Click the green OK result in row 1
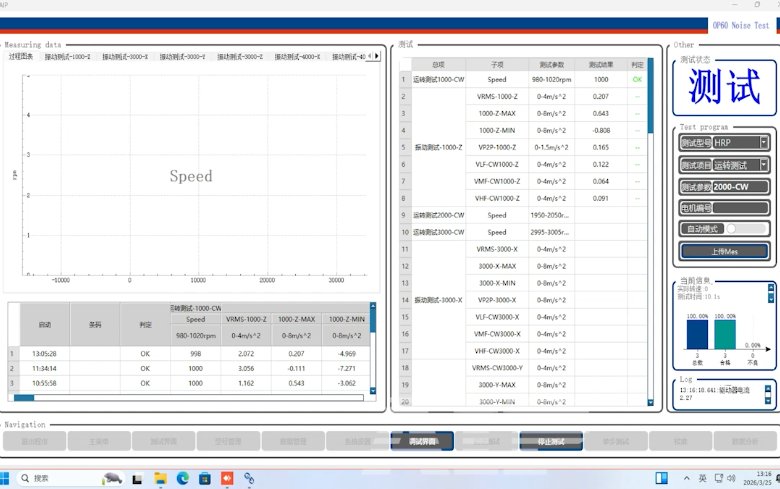 pyautogui.click(x=637, y=80)
